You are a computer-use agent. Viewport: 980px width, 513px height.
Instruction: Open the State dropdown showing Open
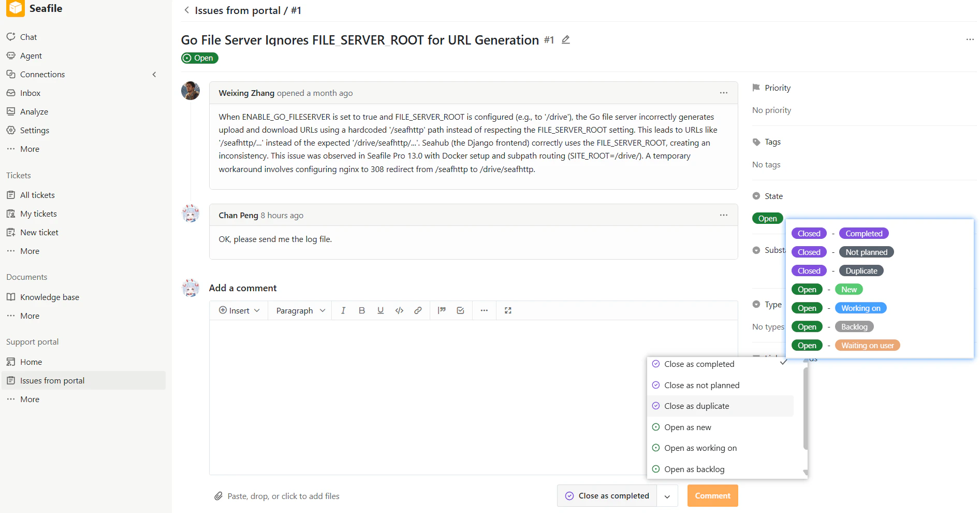(x=767, y=218)
